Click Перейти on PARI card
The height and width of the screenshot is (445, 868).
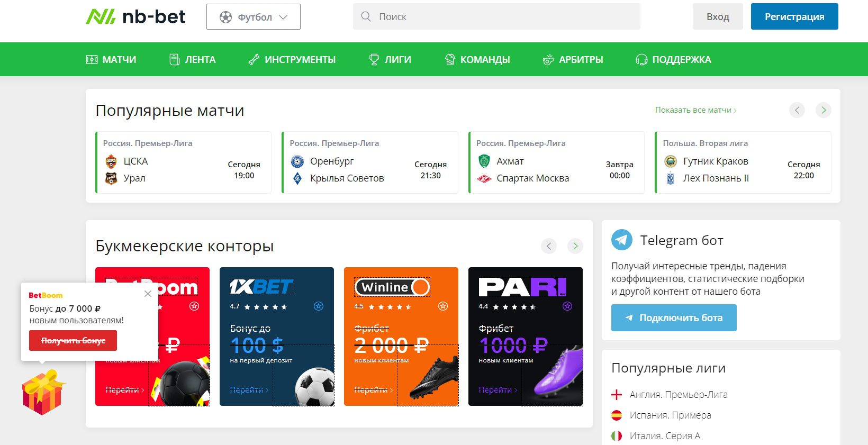(x=498, y=390)
